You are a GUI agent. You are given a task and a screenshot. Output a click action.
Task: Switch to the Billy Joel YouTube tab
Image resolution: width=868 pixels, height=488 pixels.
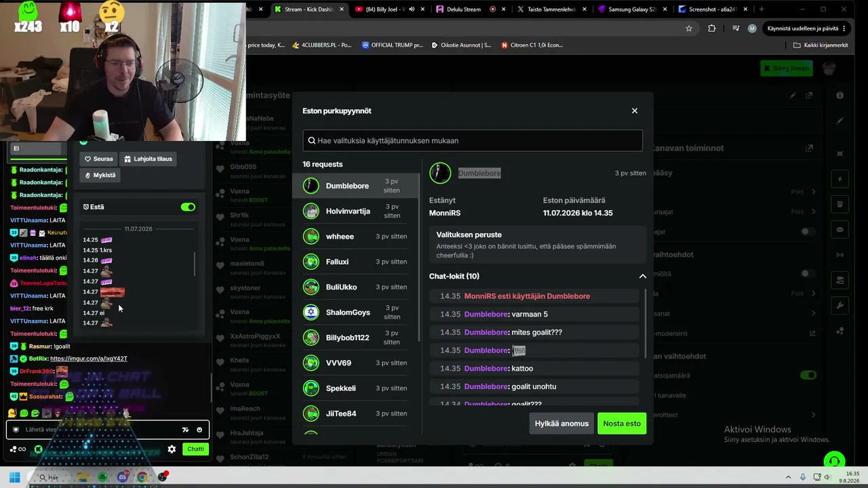pyautogui.click(x=389, y=9)
